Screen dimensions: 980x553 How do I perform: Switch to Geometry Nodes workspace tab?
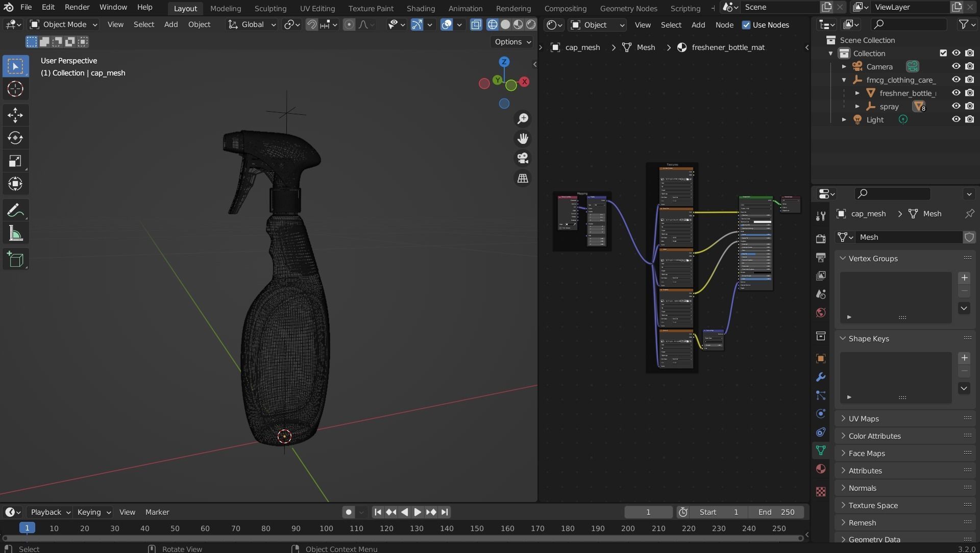(x=628, y=8)
